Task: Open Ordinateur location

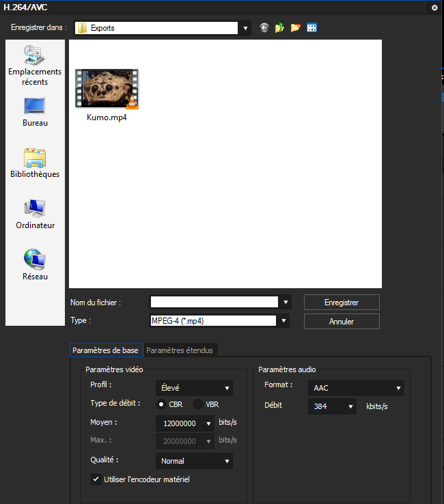Action: tap(35, 214)
